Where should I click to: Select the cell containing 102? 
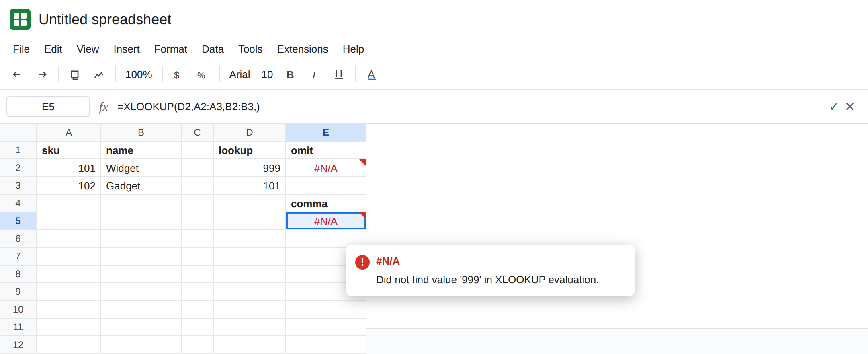click(x=69, y=185)
